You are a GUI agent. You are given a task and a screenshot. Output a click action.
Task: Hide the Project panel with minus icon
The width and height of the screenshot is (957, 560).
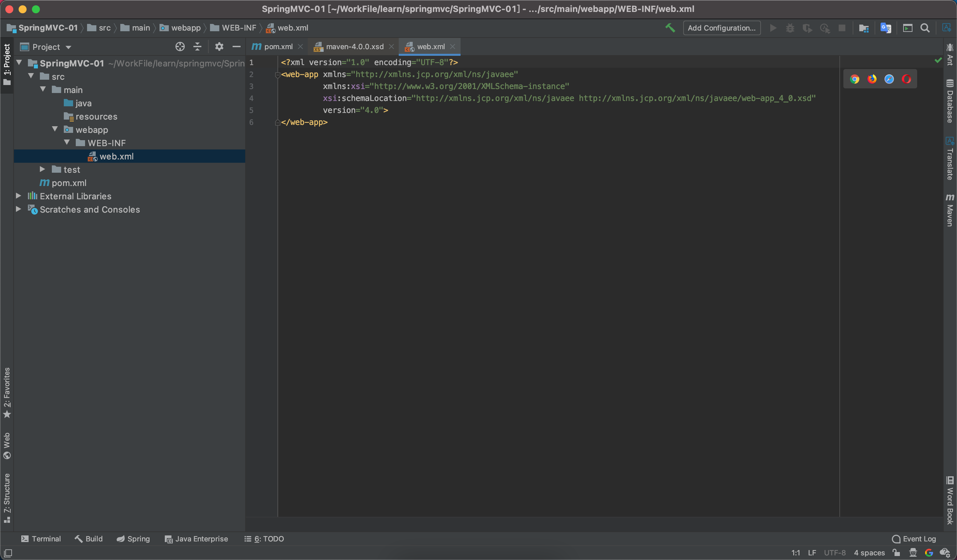click(x=236, y=47)
